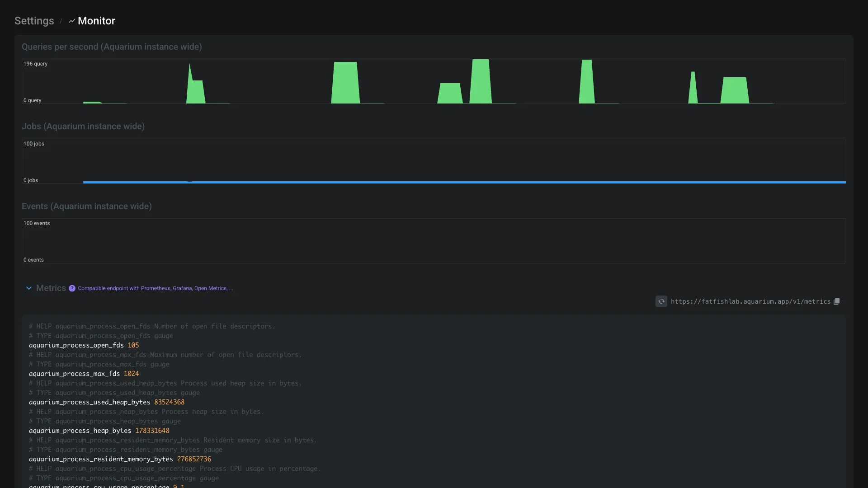
Task: Click the Metrics section heading
Action: tap(51, 288)
